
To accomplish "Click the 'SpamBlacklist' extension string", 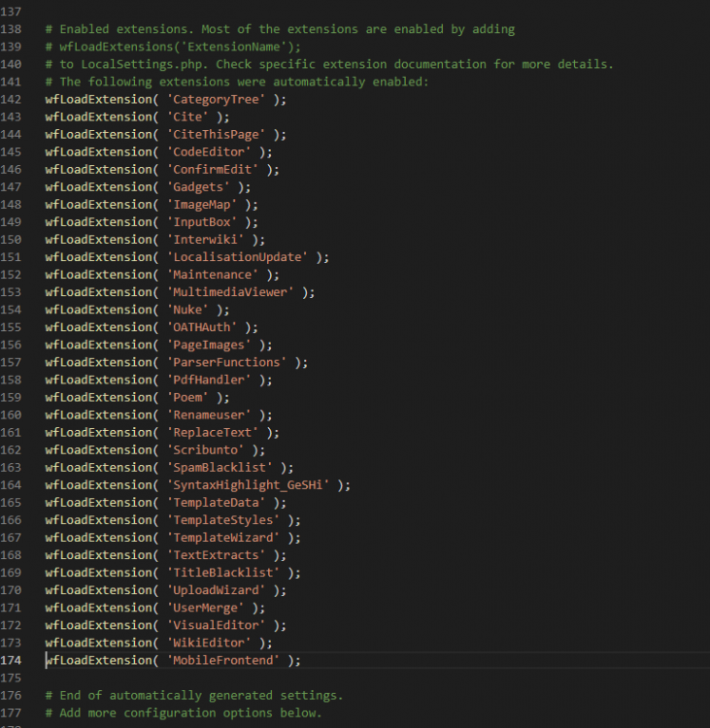I will tap(220, 468).
